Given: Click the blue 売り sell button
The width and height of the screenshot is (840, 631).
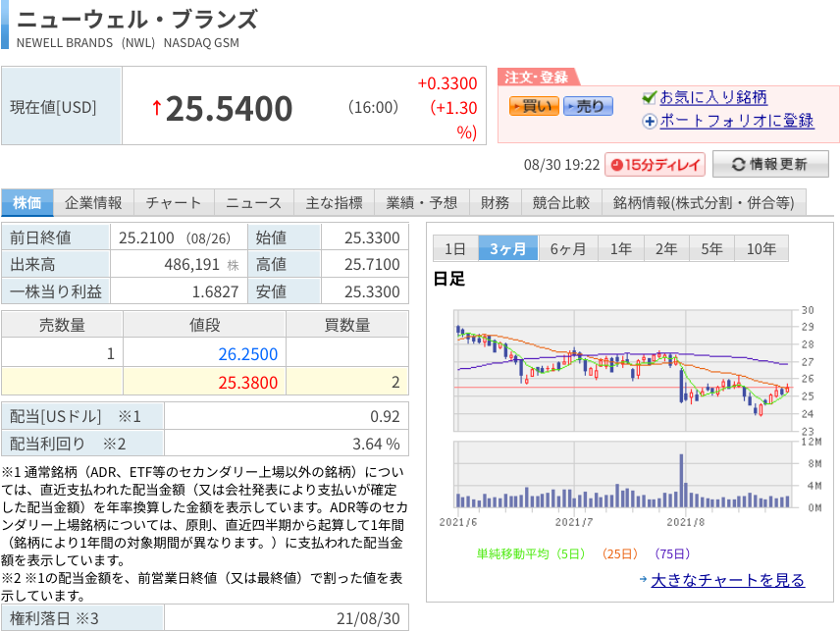Looking at the screenshot, I should coord(588,106).
